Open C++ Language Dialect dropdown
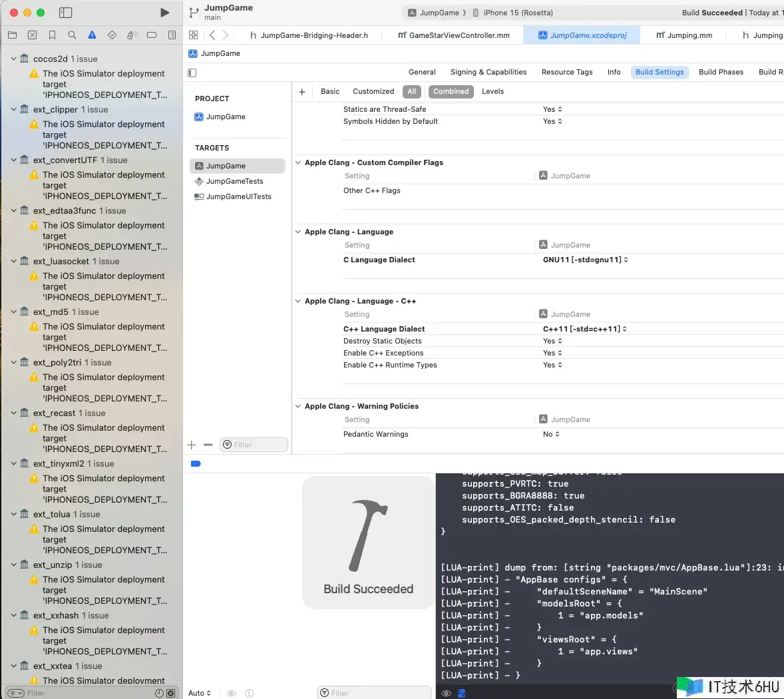The width and height of the screenshot is (784, 699). pyautogui.click(x=585, y=329)
